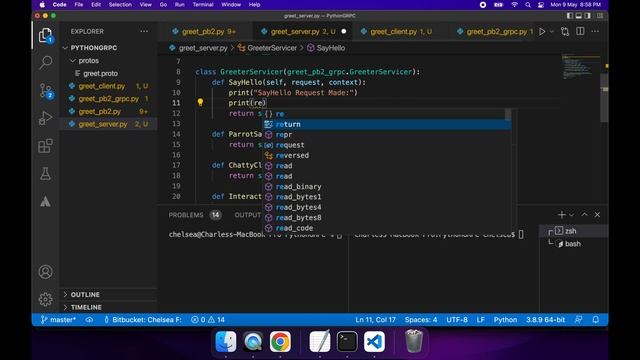Click the lightbulb code action icon
The height and width of the screenshot is (360, 640).
click(x=200, y=102)
